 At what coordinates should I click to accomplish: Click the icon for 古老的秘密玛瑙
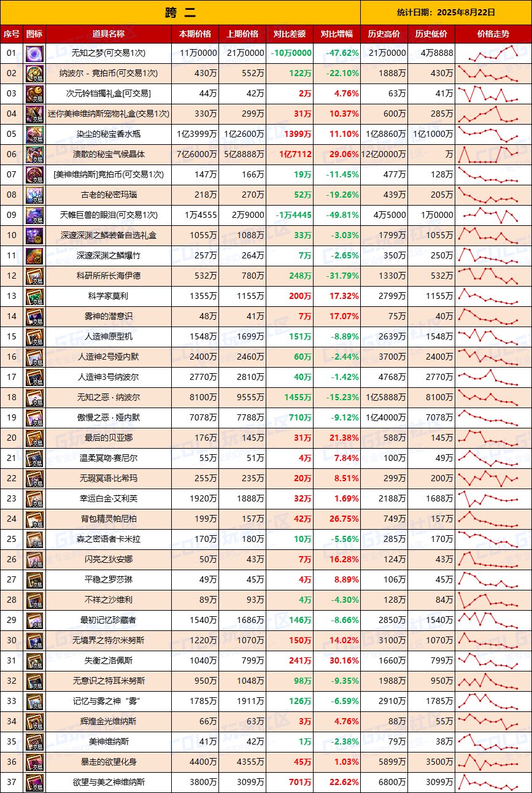pyautogui.click(x=34, y=195)
